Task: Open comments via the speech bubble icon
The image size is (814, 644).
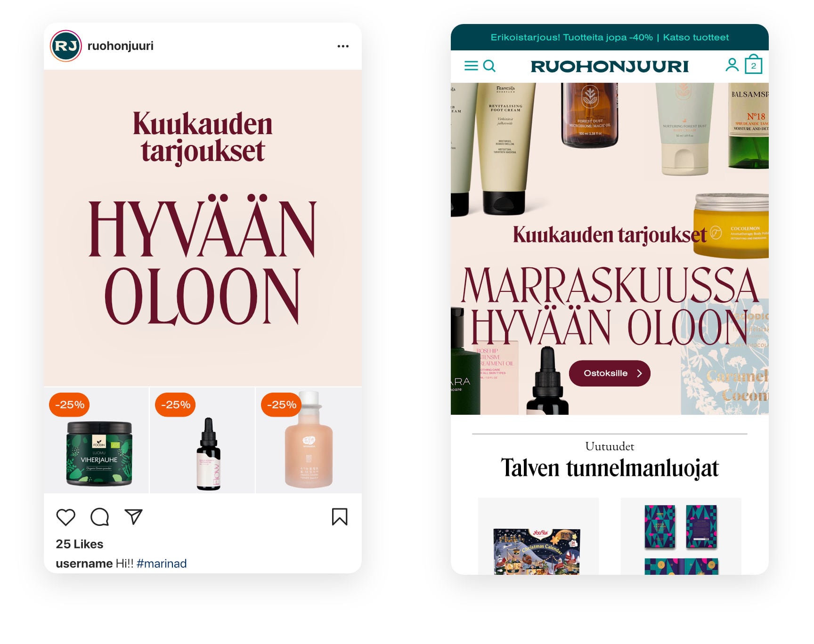Action: tap(99, 517)
